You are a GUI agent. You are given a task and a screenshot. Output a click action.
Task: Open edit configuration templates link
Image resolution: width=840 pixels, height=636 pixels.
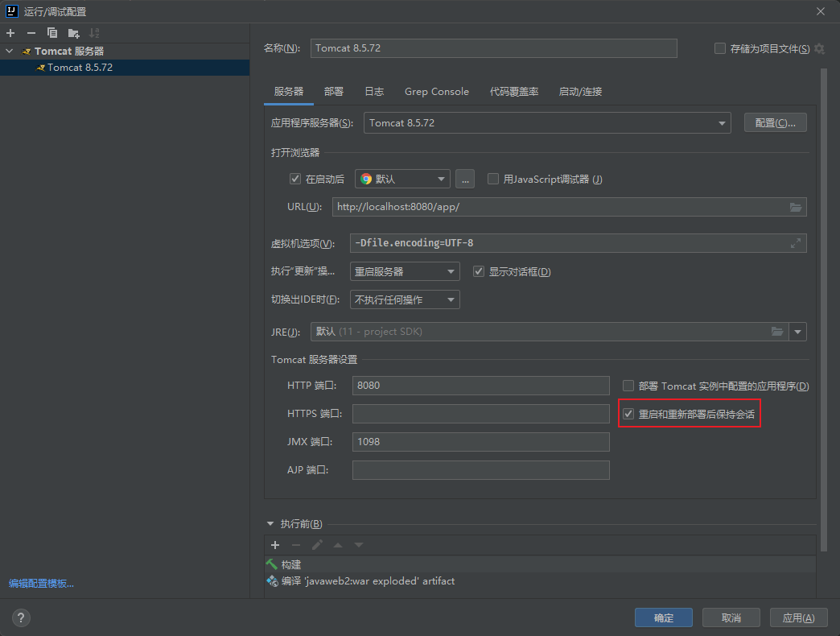(41, 584)
